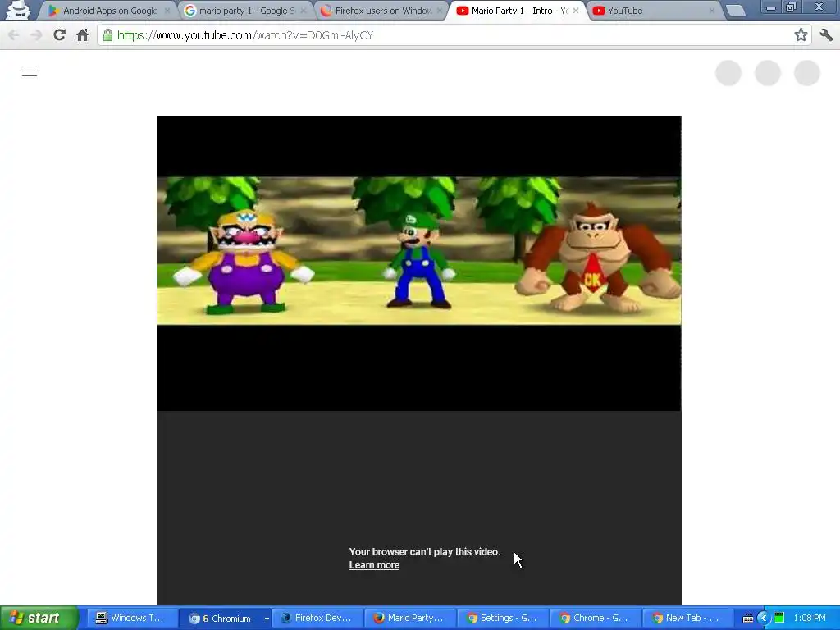The width and height of the screenshot is (840, 630).
Task: Click the keyboard icon in system tray
Action: 748,619
